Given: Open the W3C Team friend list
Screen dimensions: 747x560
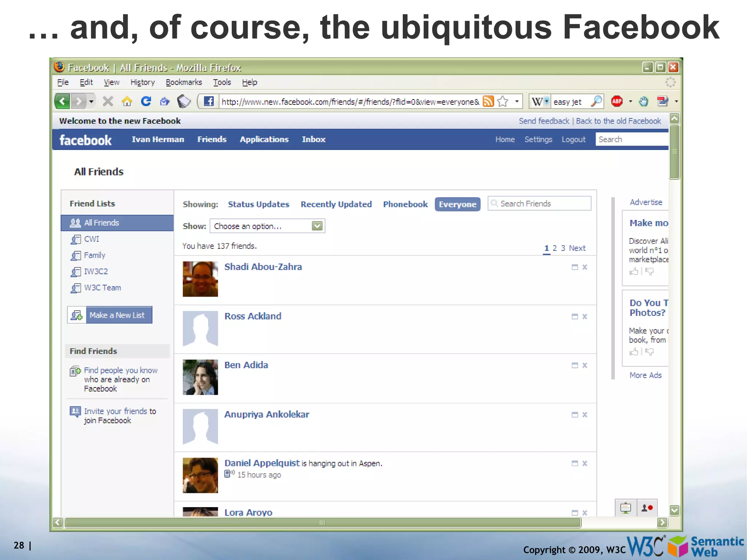Looking at the screenshot, I should click(102, 287).
